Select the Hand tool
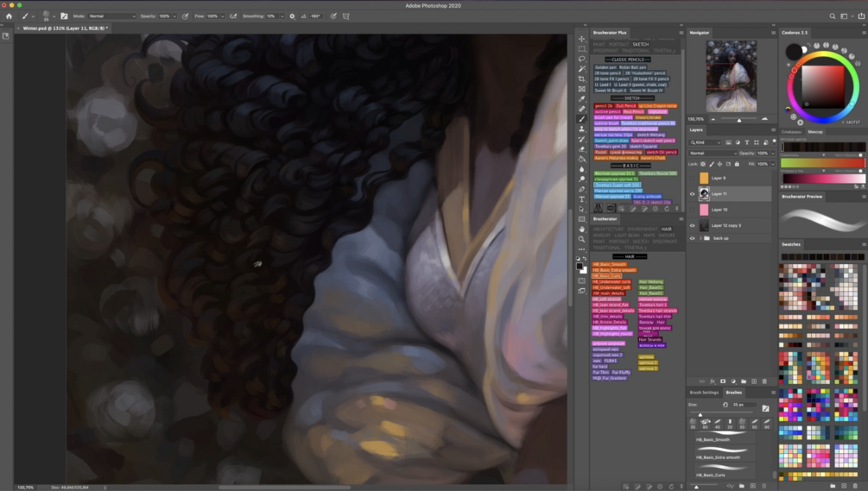Image resolution: width=868 pixels, height=491 pixels. point(582,229)
